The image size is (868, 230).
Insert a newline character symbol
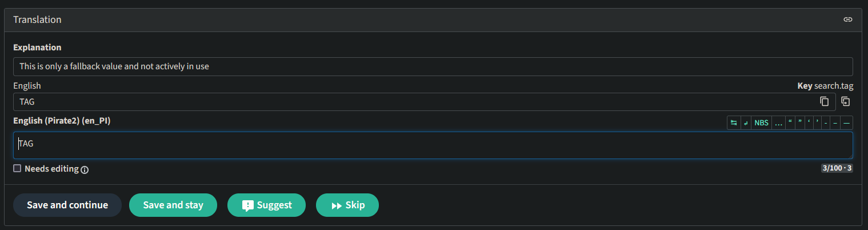[x=746, y=122]
